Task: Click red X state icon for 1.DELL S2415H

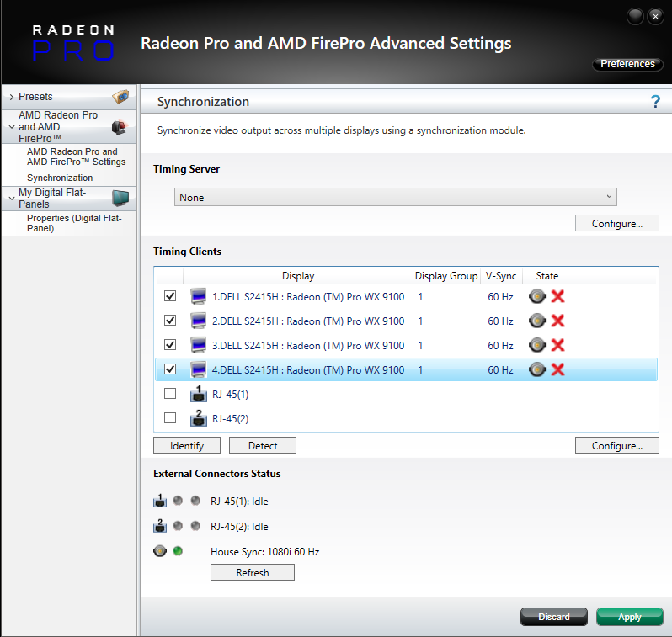Action: pos(557,296)
